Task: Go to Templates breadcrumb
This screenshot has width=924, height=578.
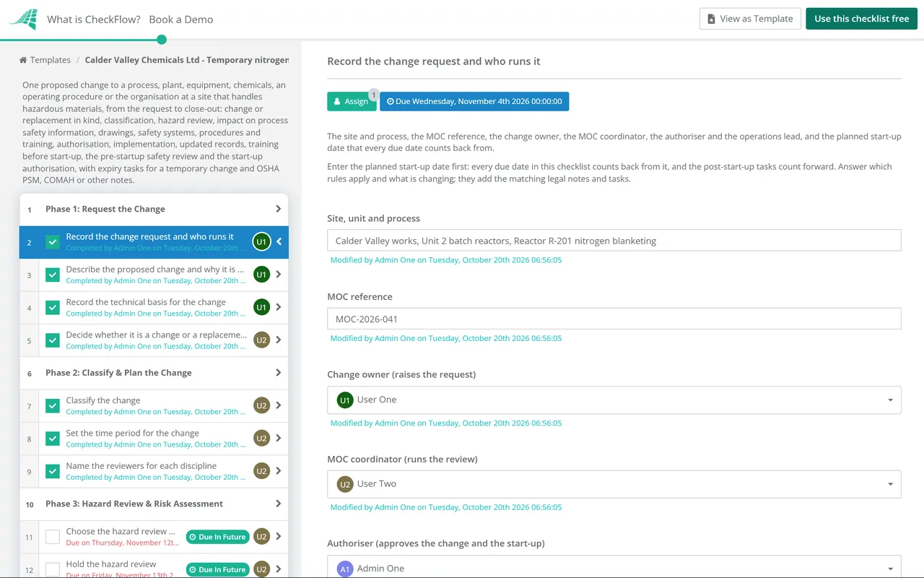Action: tap(50, 60)
